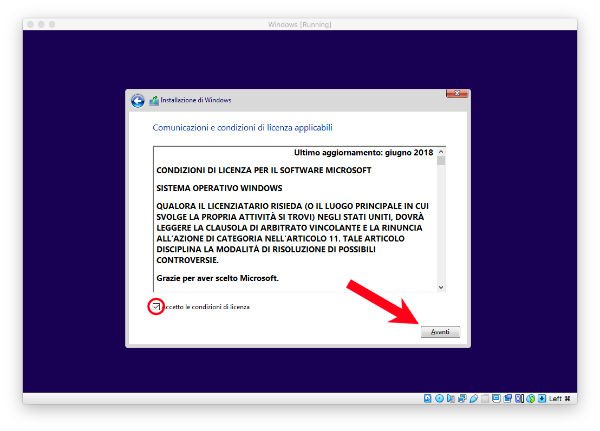
Task: Click the Avanti button
Action: click(440, 332)
